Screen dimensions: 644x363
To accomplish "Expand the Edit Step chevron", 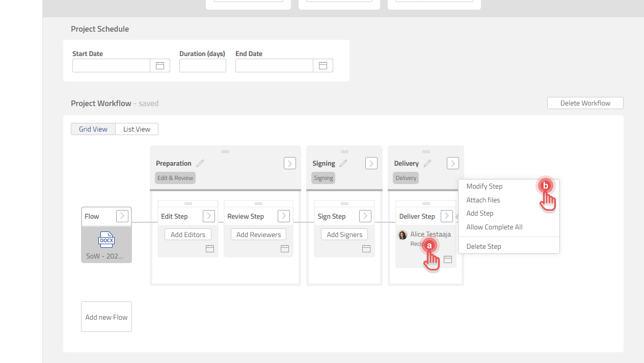I will point(208,216).
